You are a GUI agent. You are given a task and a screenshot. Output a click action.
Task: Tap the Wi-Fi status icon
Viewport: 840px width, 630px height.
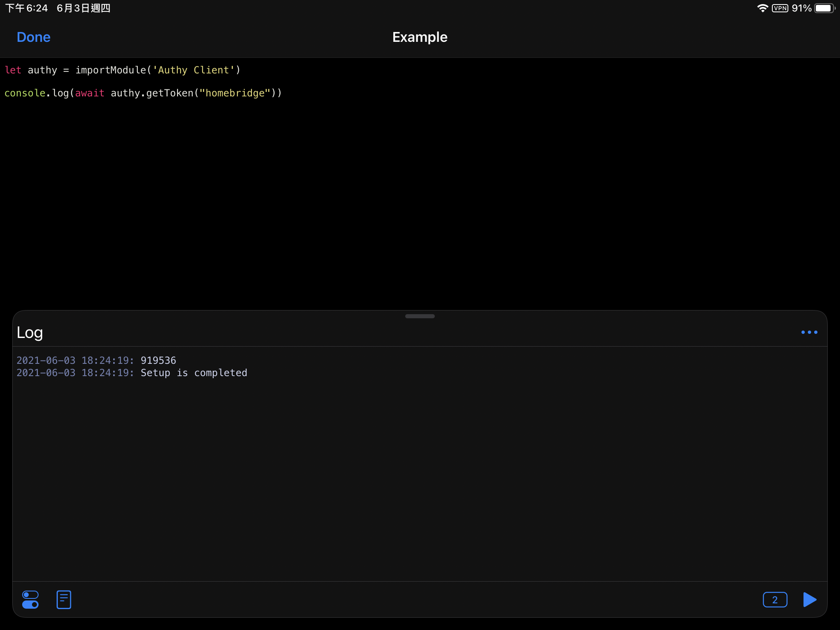(x=762, y=8)
